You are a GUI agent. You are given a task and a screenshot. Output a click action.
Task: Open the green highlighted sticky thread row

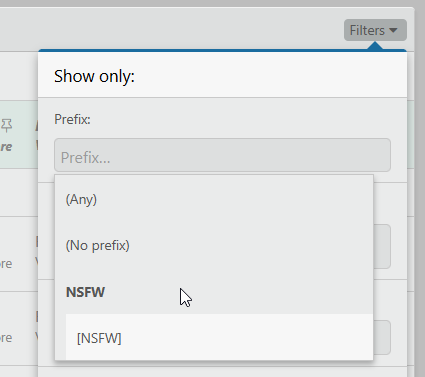19,134
